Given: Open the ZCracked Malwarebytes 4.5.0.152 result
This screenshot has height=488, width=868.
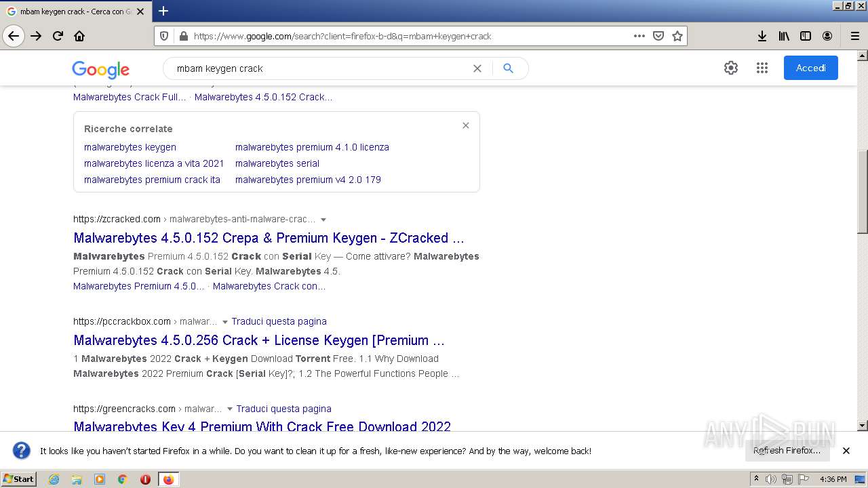Looking at the screenshot, I should pos(269,238).
